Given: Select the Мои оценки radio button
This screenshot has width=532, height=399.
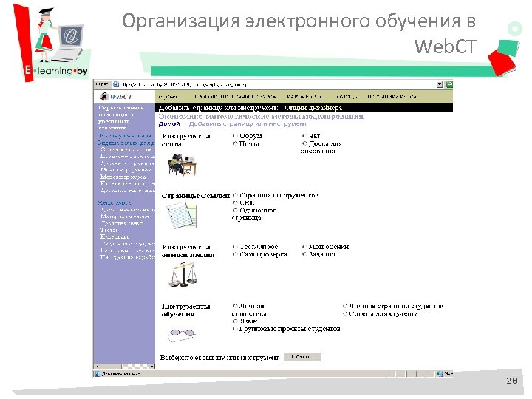Looking at the screenshot, I should pyautogui.click(x=304, y=247).
